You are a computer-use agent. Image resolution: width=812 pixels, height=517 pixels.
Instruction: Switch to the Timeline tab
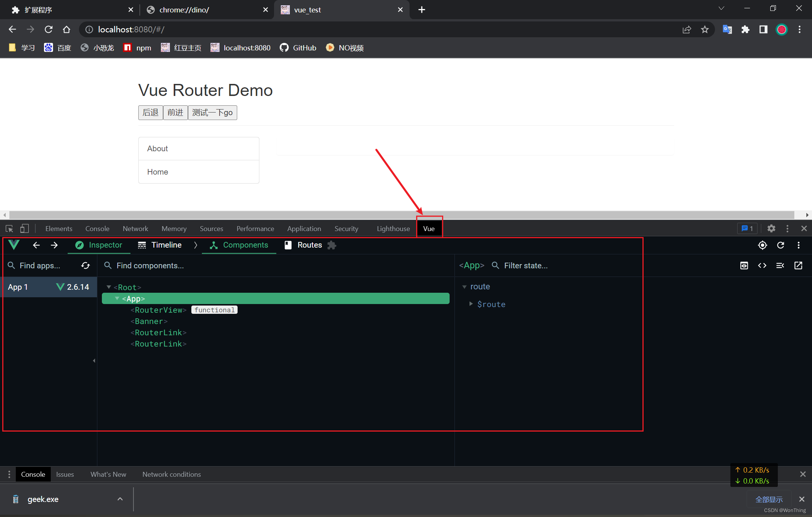[160, 245]
